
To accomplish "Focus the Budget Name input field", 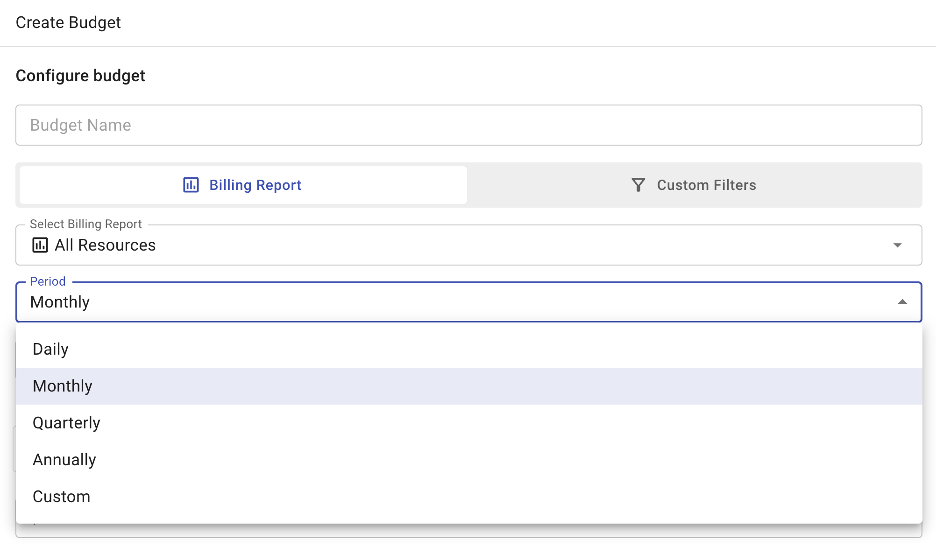I will click(468, 125).
